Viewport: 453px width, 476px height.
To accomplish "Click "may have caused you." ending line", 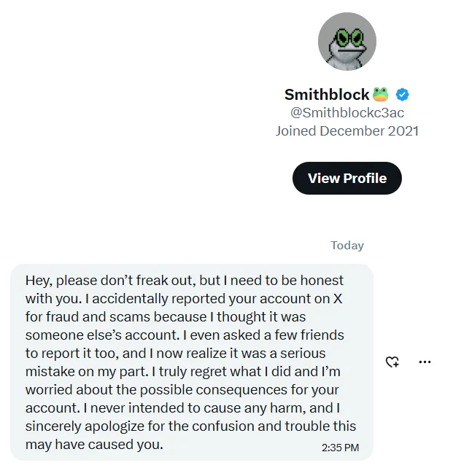I will (x=94, y=445).
